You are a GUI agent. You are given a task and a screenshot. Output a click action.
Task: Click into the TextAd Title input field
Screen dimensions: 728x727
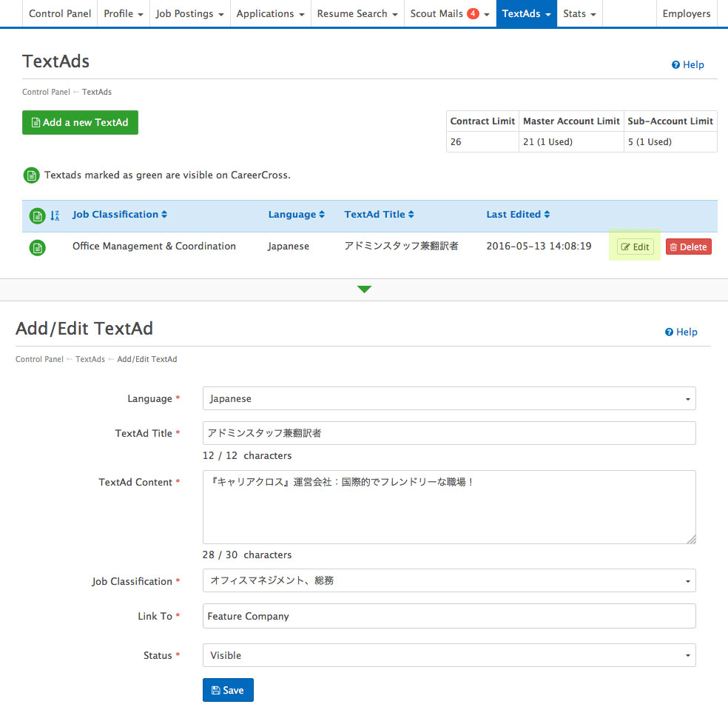pos(449,433)
